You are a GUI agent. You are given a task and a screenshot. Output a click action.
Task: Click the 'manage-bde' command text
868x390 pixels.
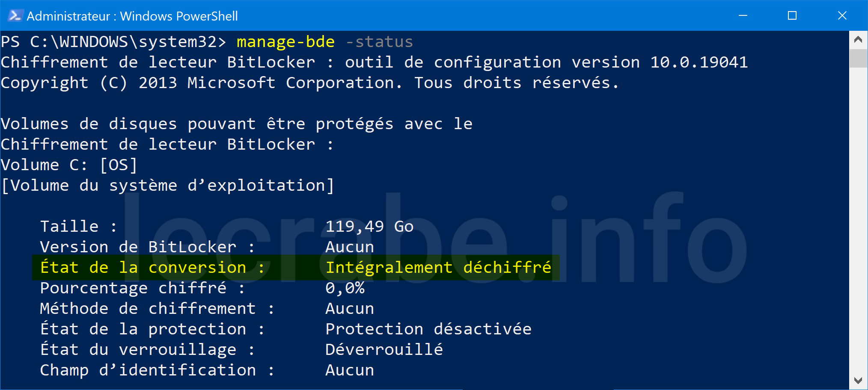[285, 42]
